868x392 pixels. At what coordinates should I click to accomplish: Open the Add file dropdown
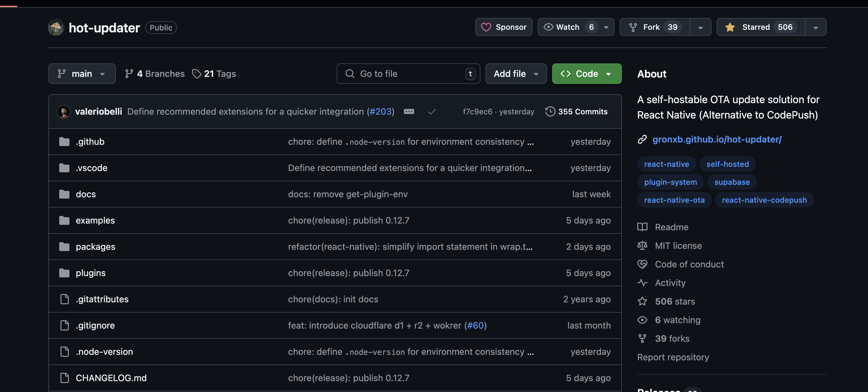[516, 74]
